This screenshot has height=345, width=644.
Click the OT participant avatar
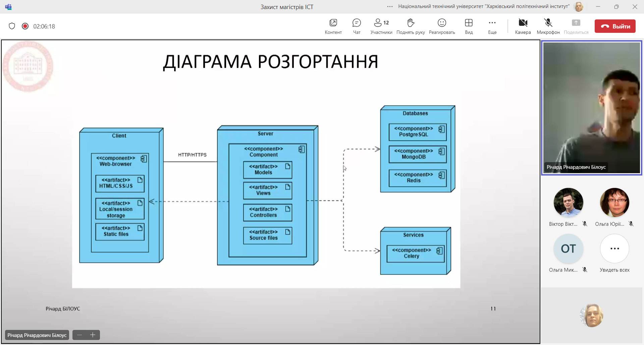[568, 249]
